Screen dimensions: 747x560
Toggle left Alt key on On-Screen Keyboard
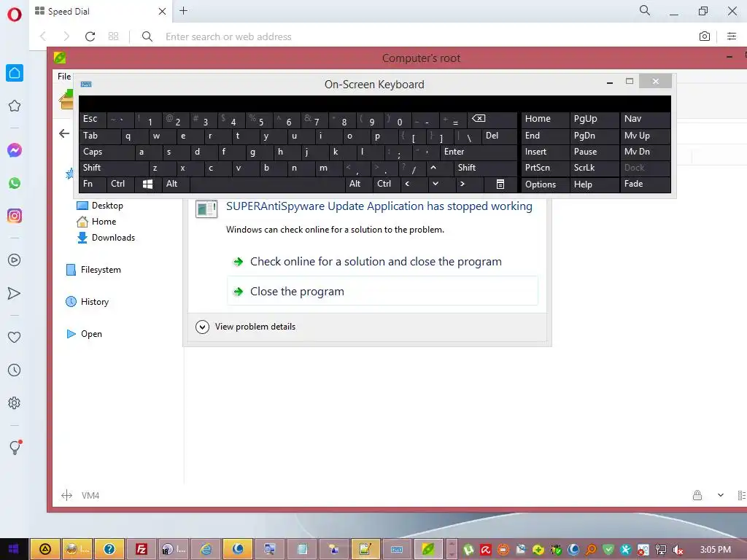click(x=176, y=184)
